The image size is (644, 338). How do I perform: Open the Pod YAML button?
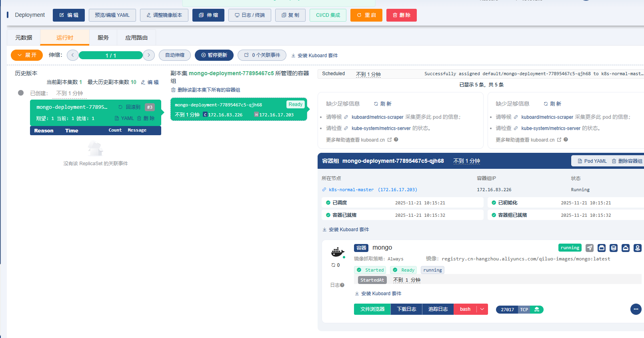(592, 161)
